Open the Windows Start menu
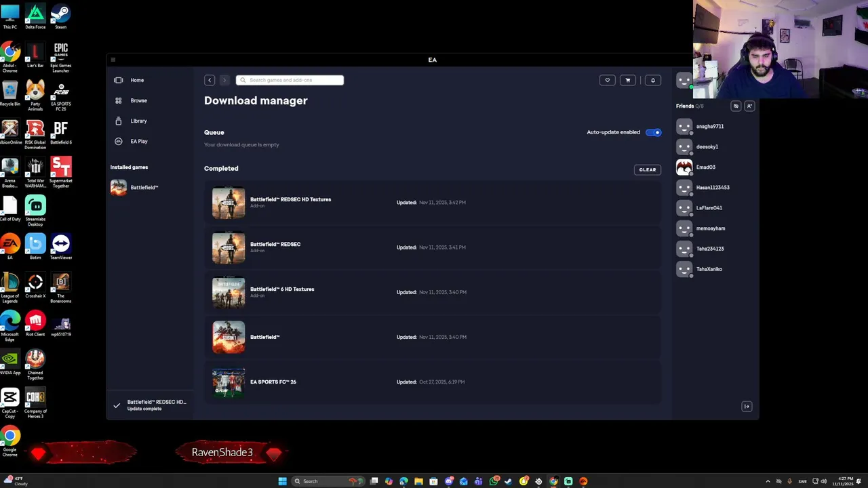Screen dimensions: 868x488 coord(282,481)
